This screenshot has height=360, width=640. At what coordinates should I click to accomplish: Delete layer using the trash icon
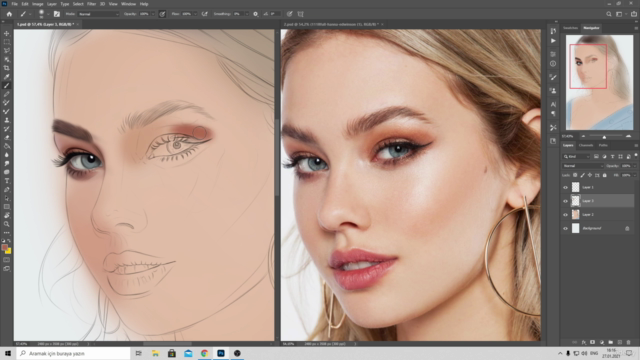tap(629, 342)
